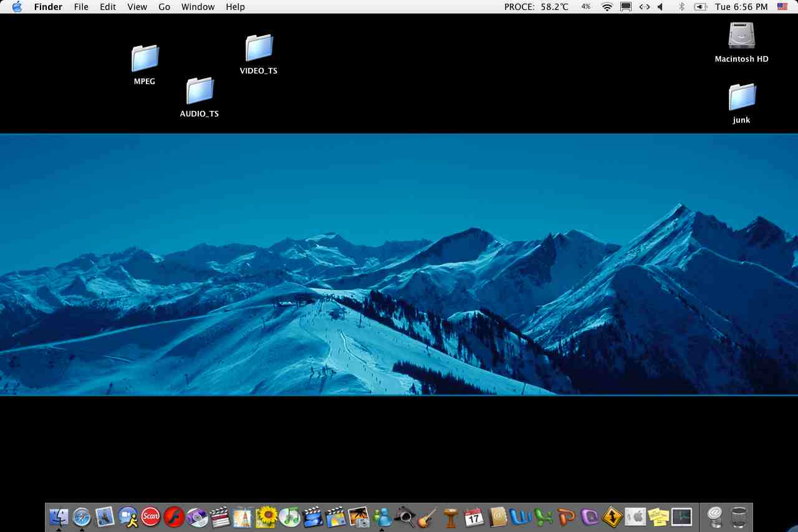Open Address Book from the Dock
Image resolution: width=798 pixels, height=532 pixels.
point(497,516)
